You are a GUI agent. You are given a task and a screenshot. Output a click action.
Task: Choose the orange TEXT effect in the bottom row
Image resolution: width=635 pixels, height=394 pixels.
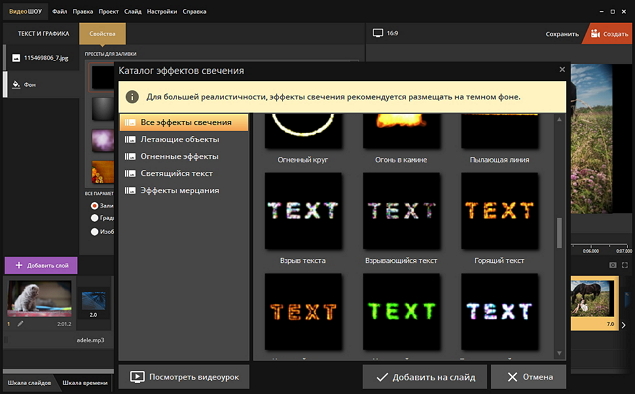click(x=303, y=312)
